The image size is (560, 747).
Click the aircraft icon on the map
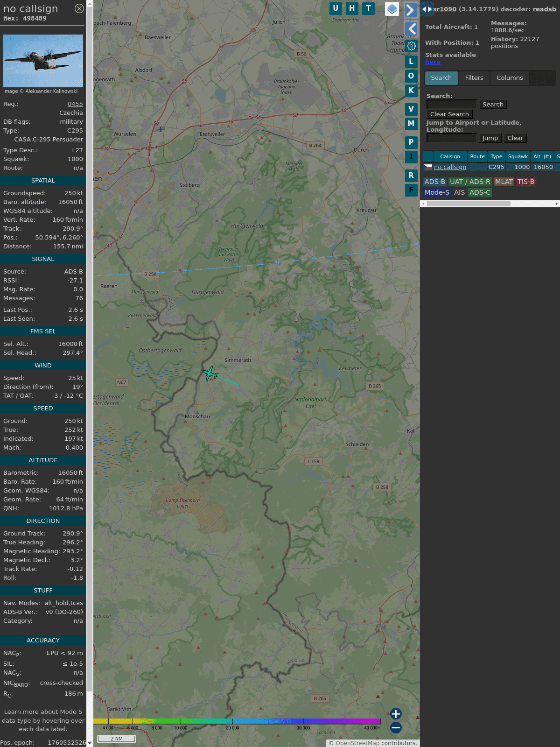coord(210,373)
